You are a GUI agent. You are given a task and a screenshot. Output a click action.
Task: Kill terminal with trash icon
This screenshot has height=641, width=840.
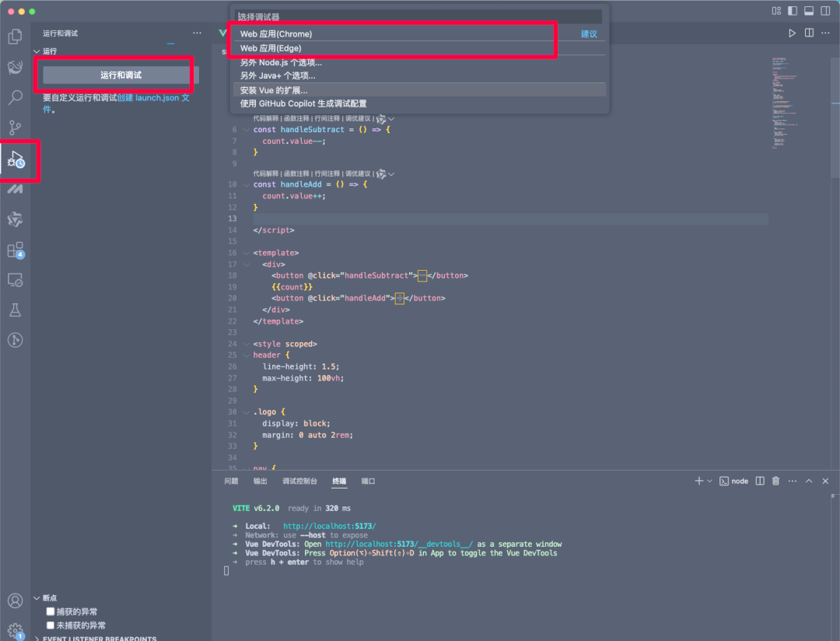(775, 481)
